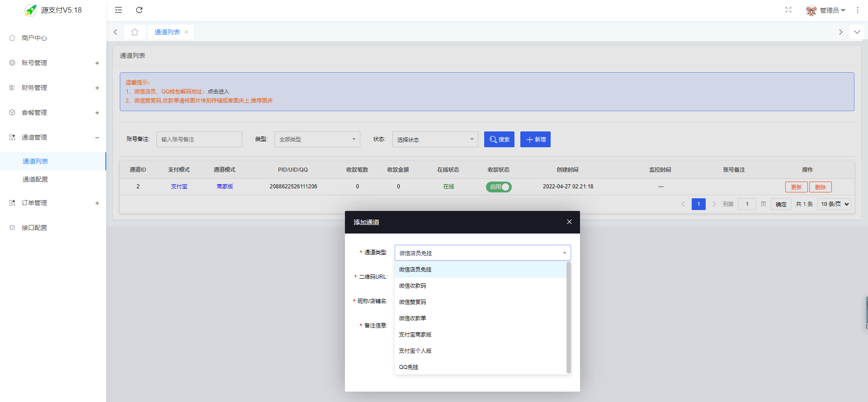868x402 pixels.
Task: Go to the home tab icon
Action: point(135,32)
